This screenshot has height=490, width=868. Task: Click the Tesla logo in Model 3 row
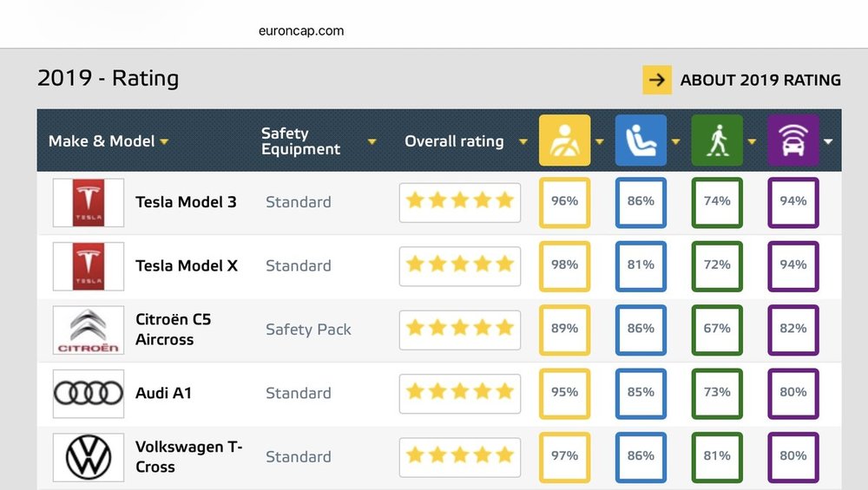point(89,203)
